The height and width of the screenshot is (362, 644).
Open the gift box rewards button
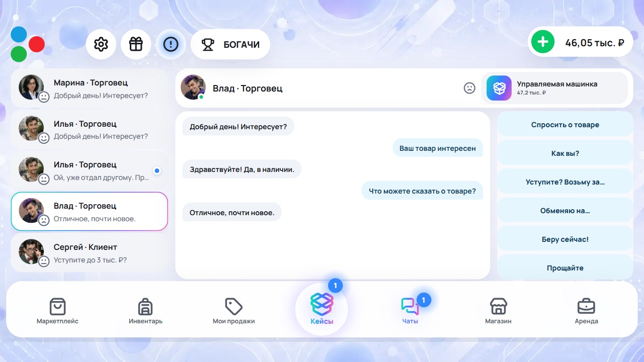136,44
